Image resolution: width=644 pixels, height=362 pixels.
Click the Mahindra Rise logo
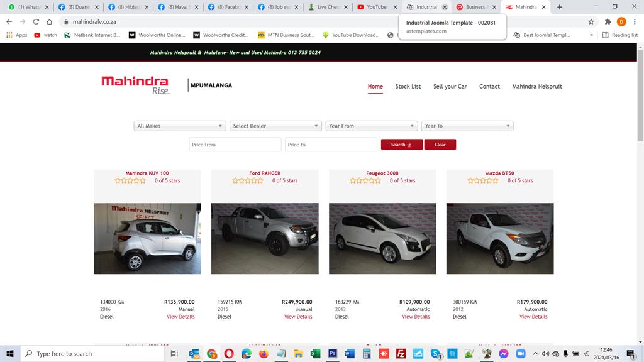pyautogui.click(x=135, y=85)
